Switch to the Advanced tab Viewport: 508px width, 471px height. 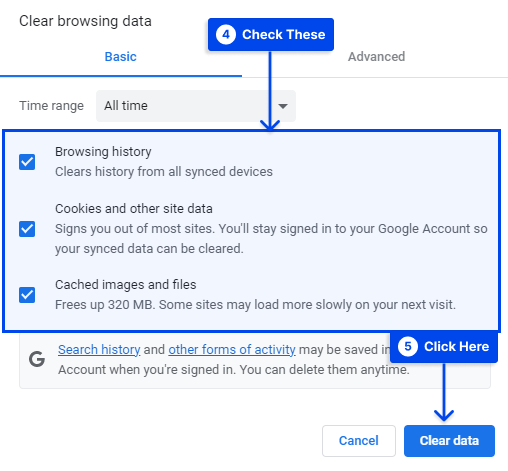(376, 57)
